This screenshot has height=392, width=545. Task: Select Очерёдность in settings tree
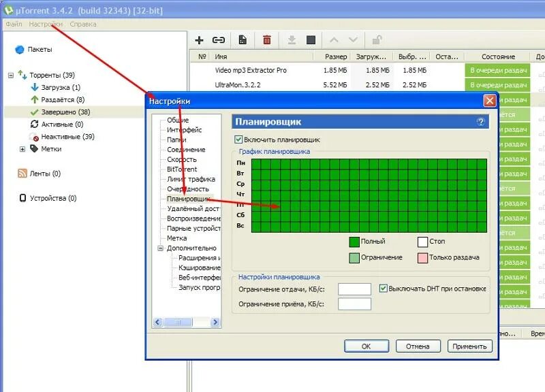(x=188, y=189)
